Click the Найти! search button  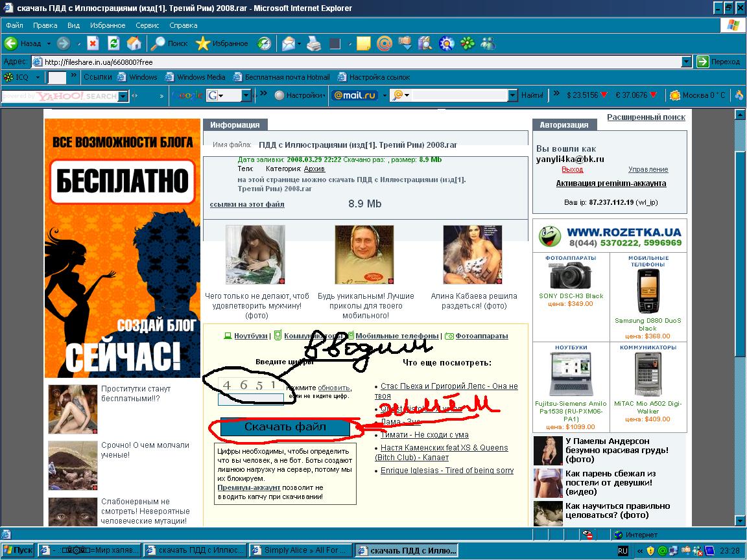tap(532, 95)
